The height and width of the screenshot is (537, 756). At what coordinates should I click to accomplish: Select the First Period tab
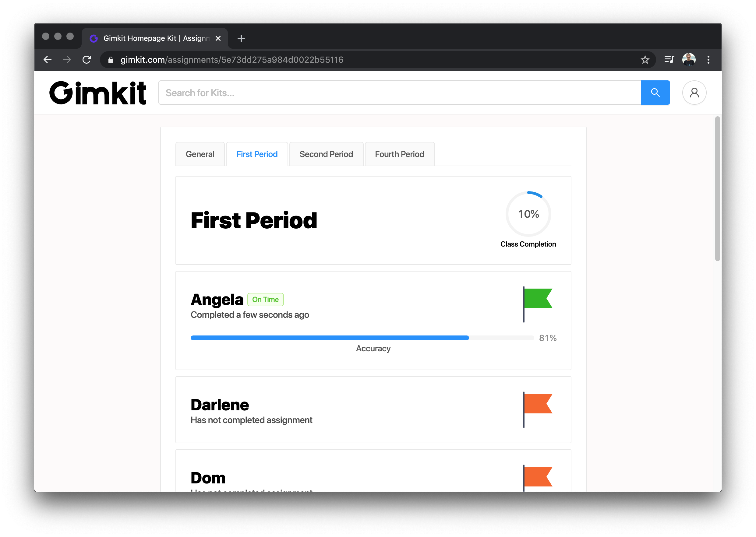tap(257, 154)
